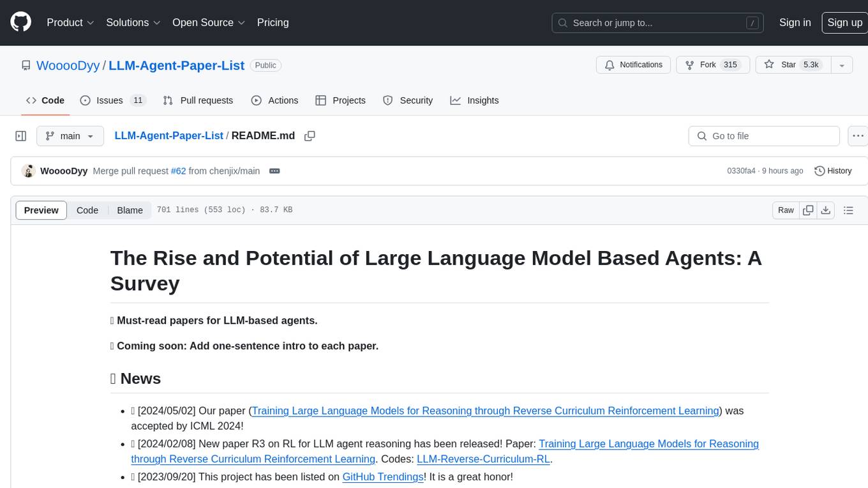Image resolution: width=868 pixels, height=488 pixels.
Task: Switch to the Insights tab
Action: click(474, 100)
